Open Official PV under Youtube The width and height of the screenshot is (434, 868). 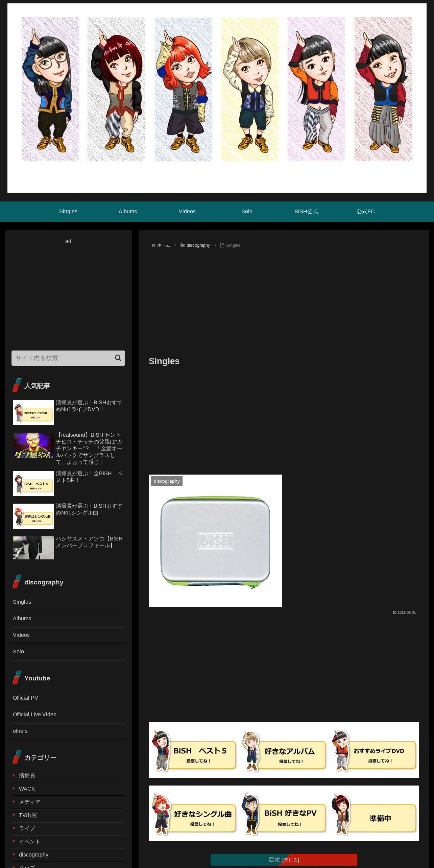pos(68,698)
